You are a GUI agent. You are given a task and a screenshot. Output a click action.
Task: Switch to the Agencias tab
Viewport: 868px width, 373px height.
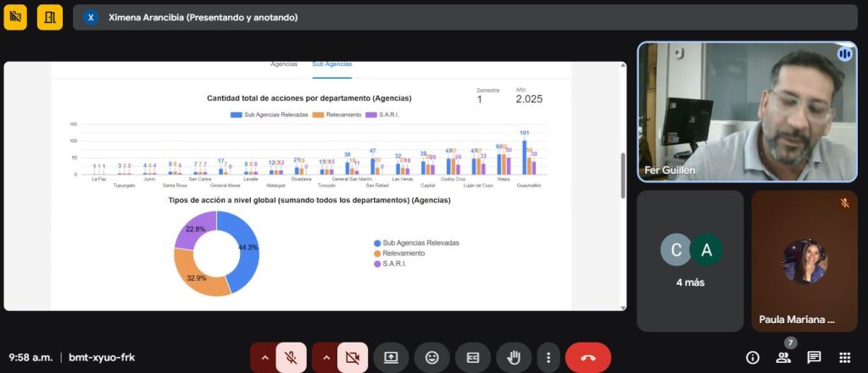point(284,64)
